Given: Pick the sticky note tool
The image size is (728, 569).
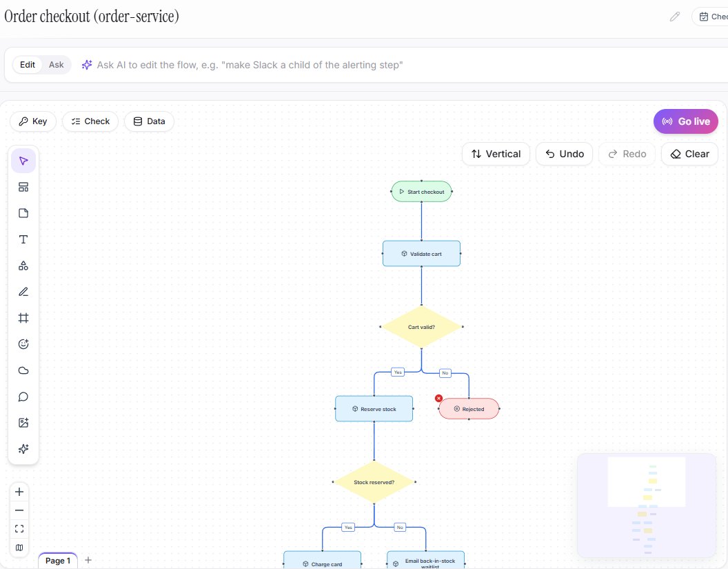Looking at the screenshot, I should click(23, 213).
